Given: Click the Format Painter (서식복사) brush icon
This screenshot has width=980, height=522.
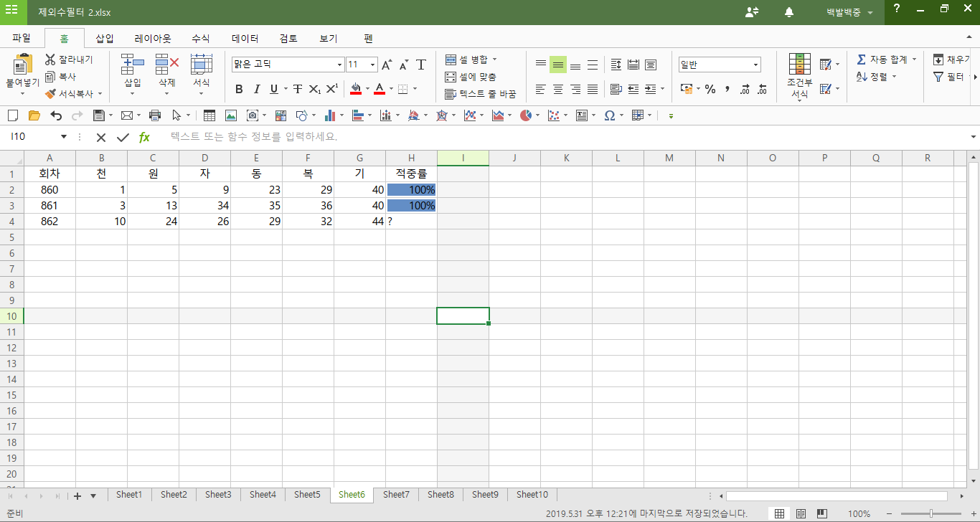Looking at the screenshot, I should [x=50, y=93].
